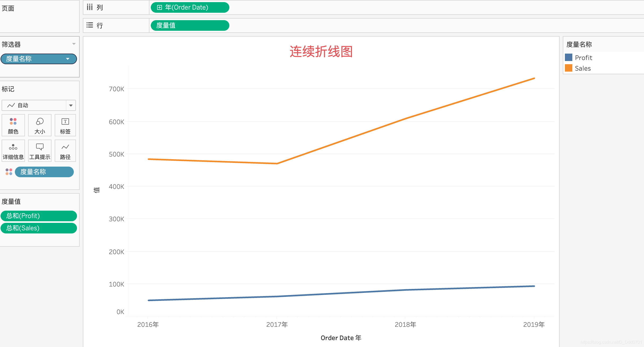
Task: Click the columns shelf icon next to 列
Action: pyautogui.click(x=90, y=7)
